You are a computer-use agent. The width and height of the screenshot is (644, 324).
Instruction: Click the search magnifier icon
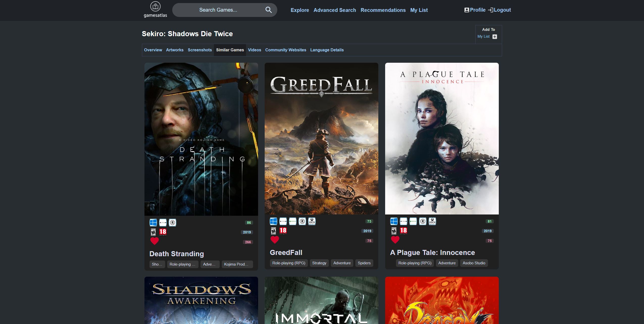(268, 10)
